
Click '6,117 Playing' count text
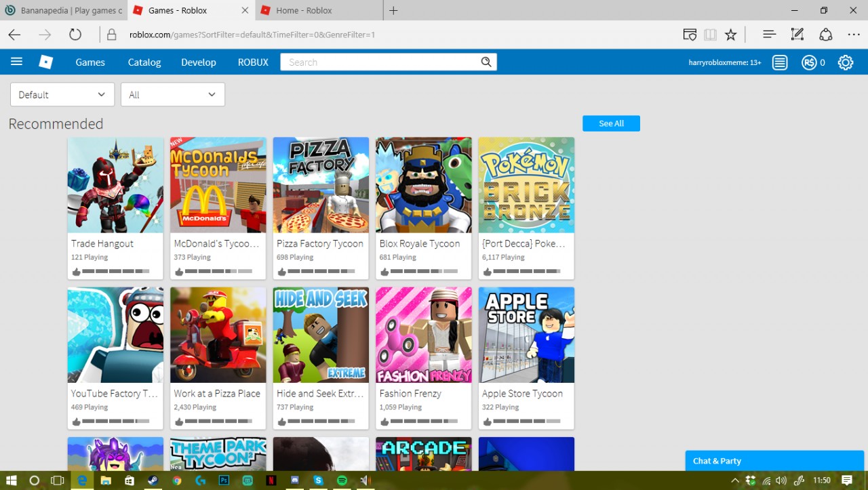pos(503,258)
